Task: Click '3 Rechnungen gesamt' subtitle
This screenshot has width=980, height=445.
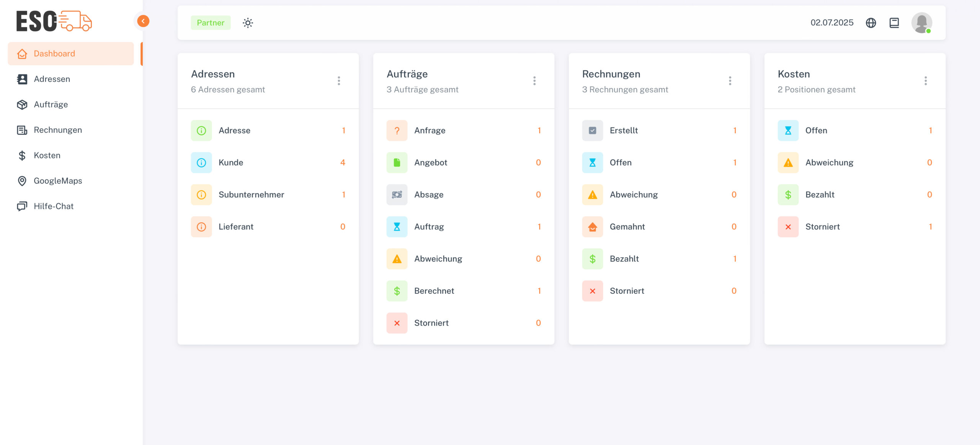Action: [625, 90]
